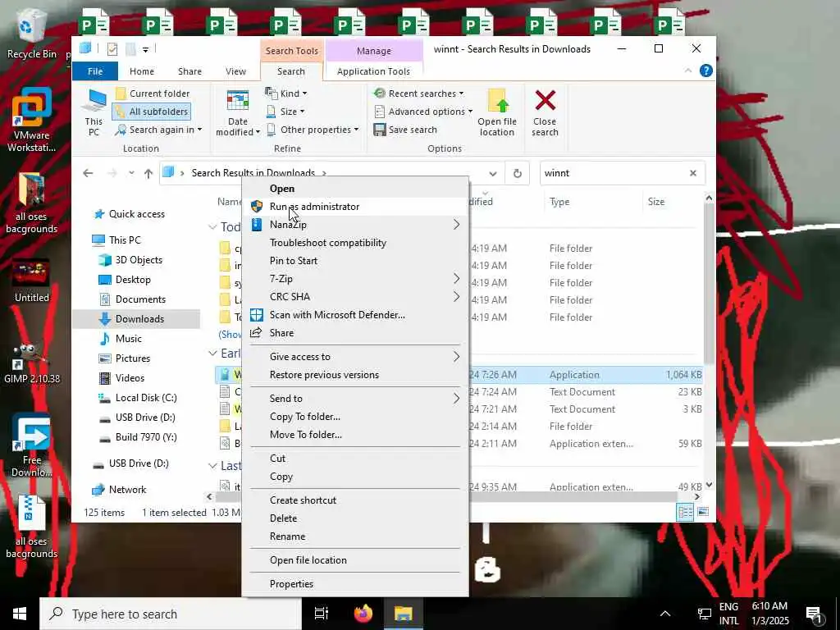
Task: Toggle All subfolders search scope
Action: [x=152, y=112]
